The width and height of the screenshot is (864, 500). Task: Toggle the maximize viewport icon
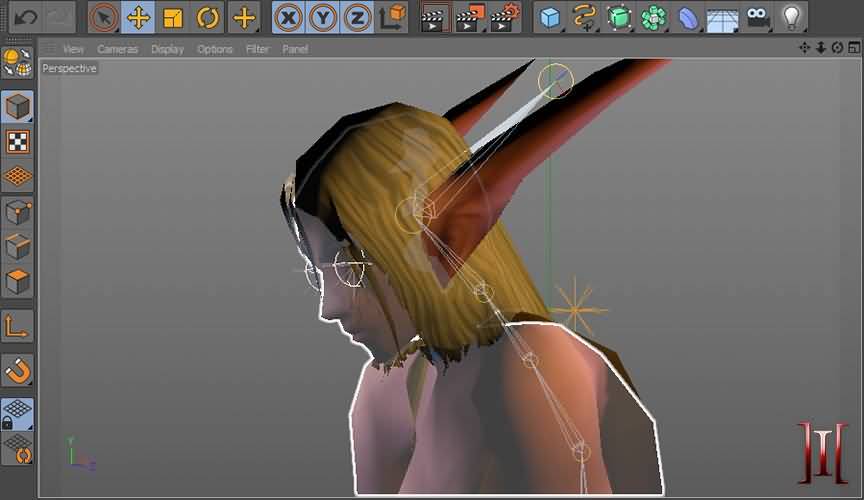pos(854,48)
